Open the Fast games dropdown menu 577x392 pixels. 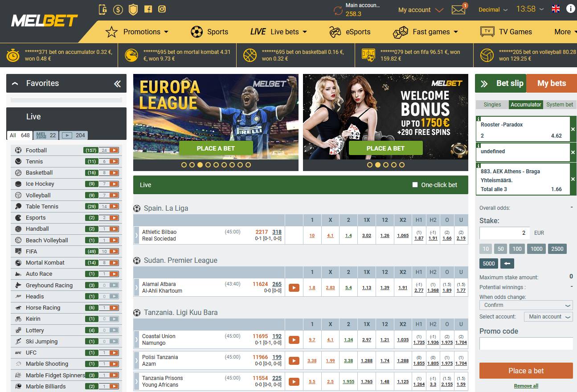point(426,32)
